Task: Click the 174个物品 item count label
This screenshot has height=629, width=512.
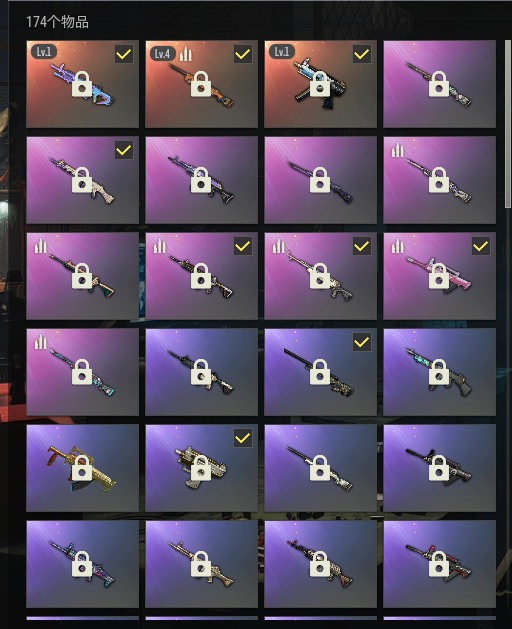Action: coord(57,22)
